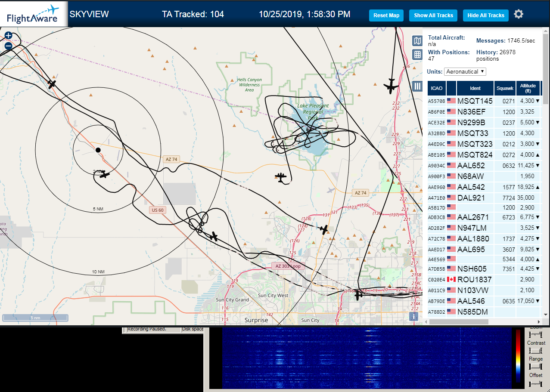Click the Lake Pleasant Regional Park label
The image size is (550, 392).
click(313, 112)
